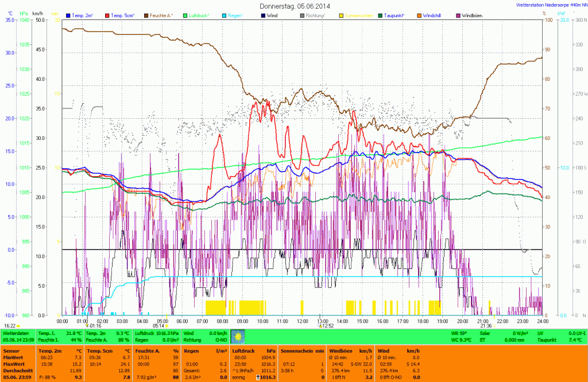Click the red Temp. 5cm legend square
Image resolution: width=588 pixels, height=382 pixels.
pos(107,15)
